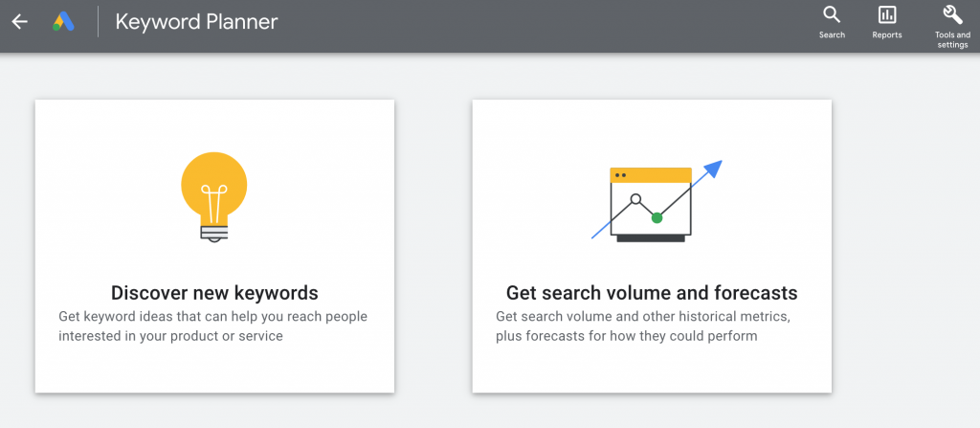Screen dimensions: 980x428
Task: Click the Google Ads logo
Action: tap(63, 21)
